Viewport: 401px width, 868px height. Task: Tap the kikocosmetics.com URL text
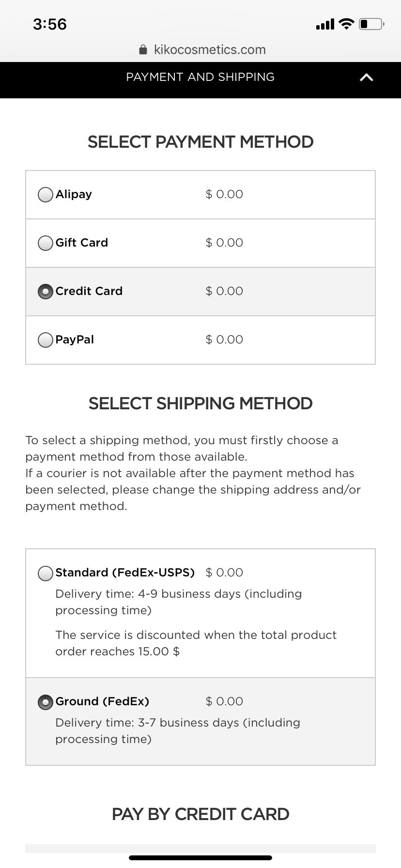[x=210, y=50]
